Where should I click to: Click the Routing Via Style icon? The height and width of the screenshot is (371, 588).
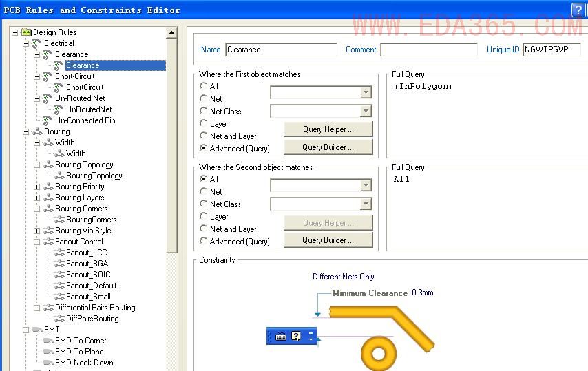click(48, 231)
